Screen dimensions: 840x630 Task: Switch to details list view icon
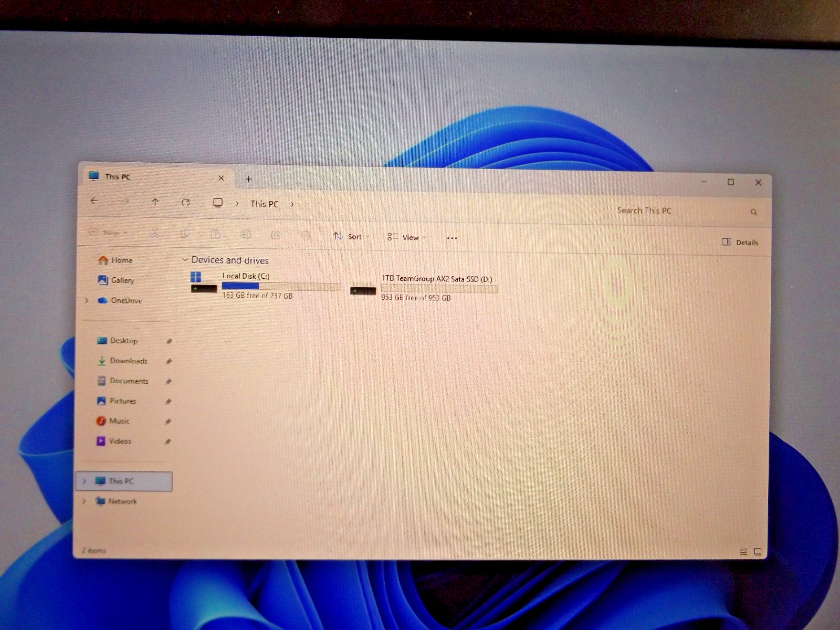point(743,551)
